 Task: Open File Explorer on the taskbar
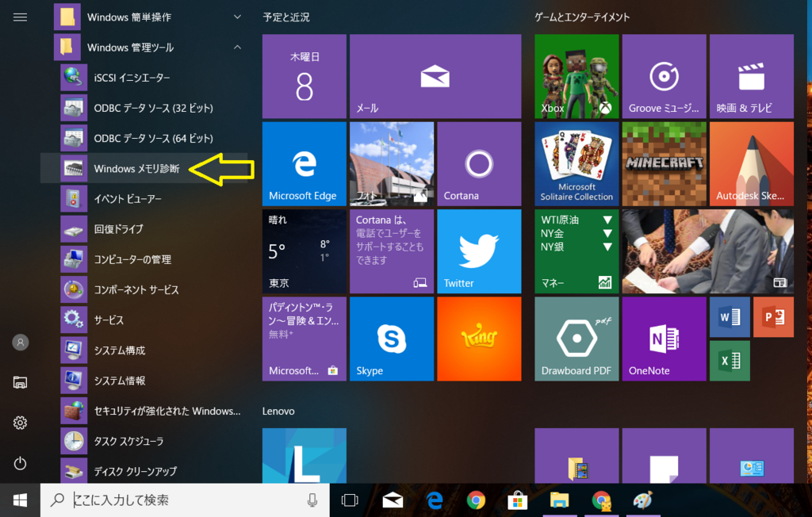(x=559, y=500)
